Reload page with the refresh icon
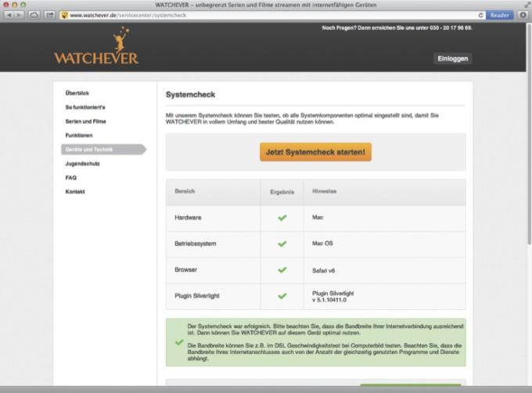Screen dimensions: 532x393 point(480,16)
